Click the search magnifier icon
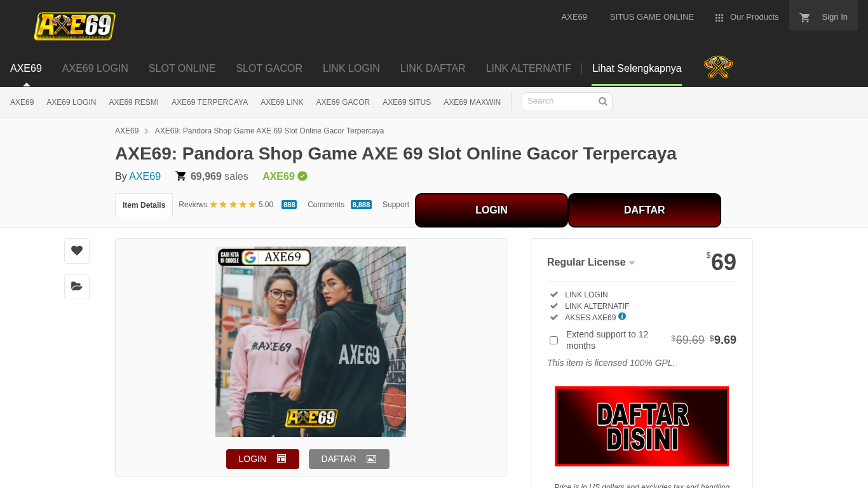This screenshot has height=488, width=868. coord(603,102)
